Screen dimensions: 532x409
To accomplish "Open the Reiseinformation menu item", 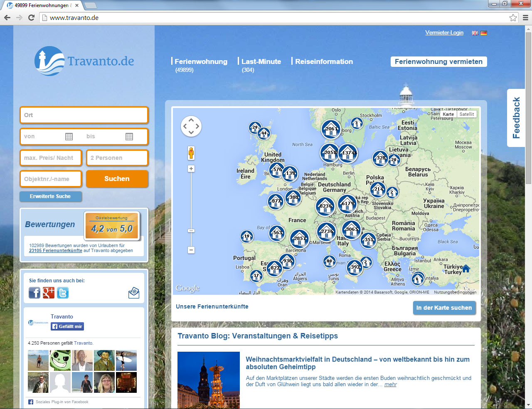I will (x=324, y=61).
